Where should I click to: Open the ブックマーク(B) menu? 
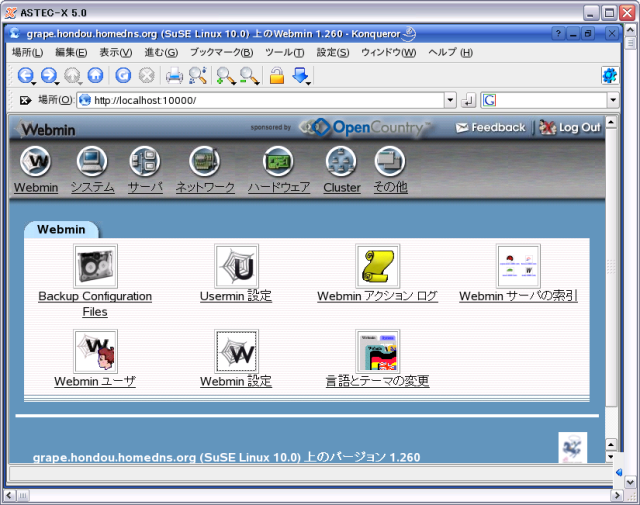pos(221,52)
